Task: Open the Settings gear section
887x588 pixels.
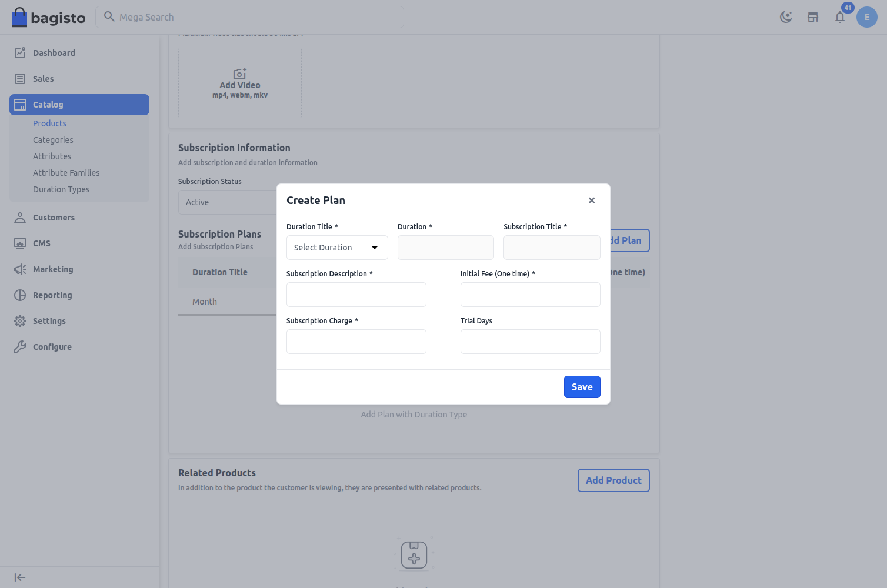Action: point(20,320)
